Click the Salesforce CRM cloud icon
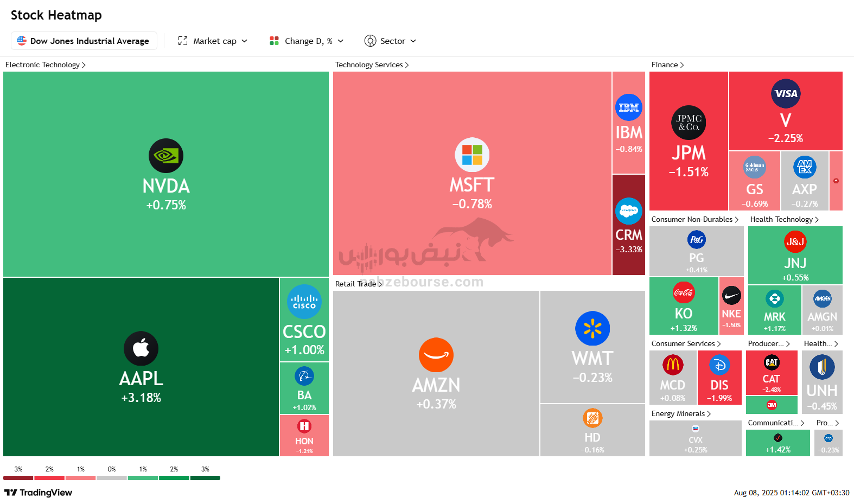The image size is (854, 504). pos(629,211)
